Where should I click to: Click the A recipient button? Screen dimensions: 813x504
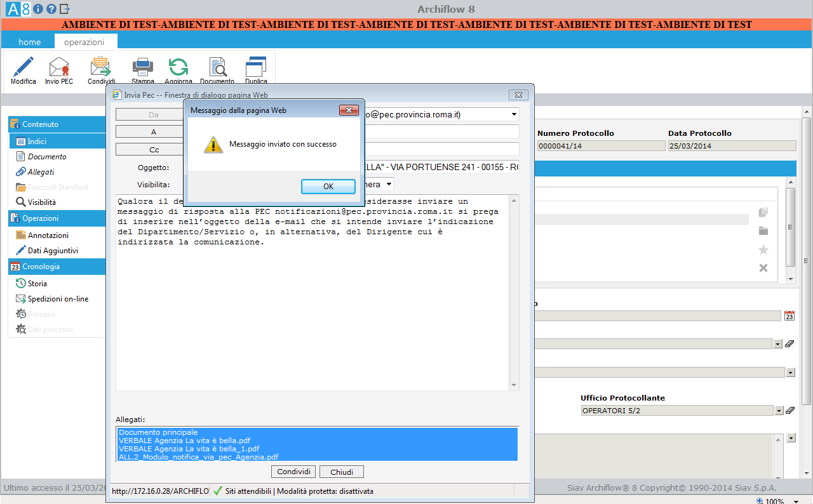click(x=153, y=132)
